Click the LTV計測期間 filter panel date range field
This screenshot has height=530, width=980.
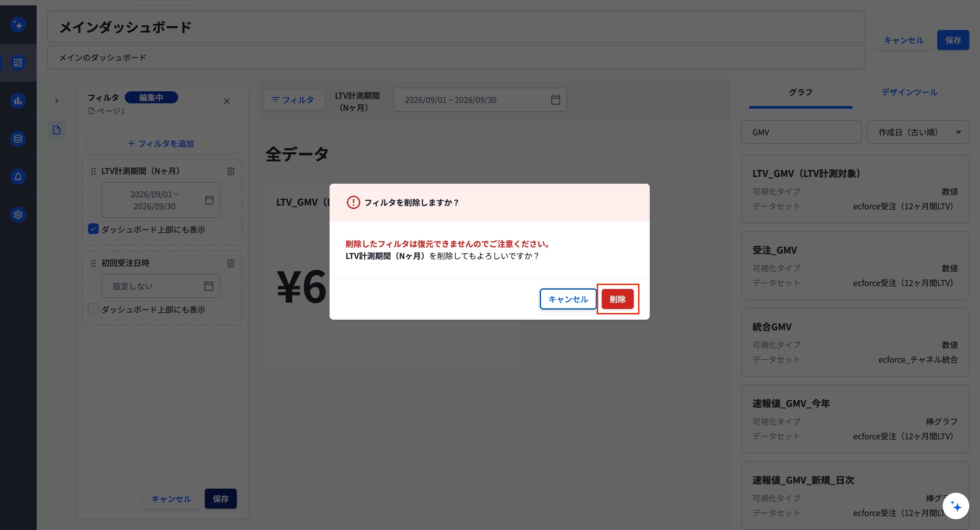pyautogui.click(x=160, y=200)
